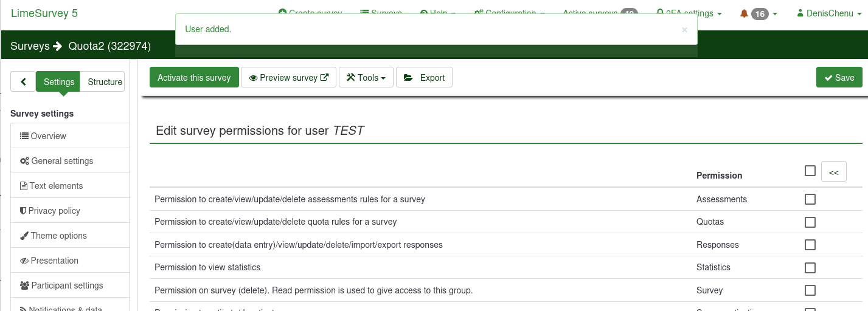Click the green Save button
Screen dimensions: 868x311
[x=839, y=78]
